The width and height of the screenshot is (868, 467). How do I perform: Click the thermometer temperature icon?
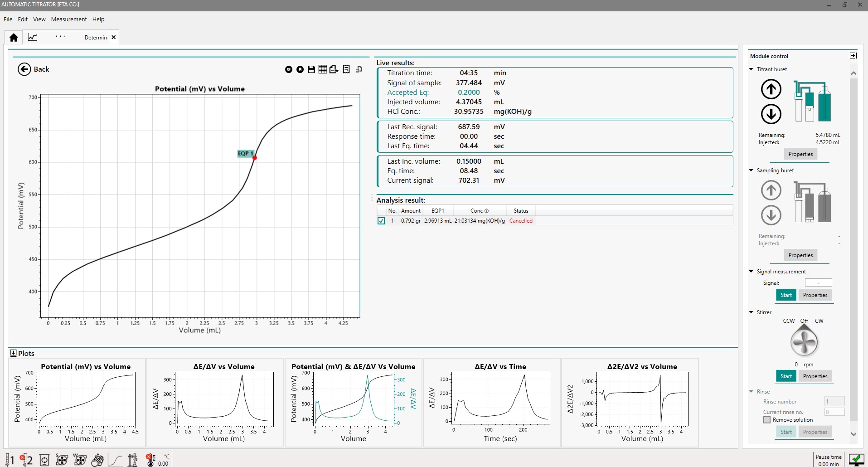point(150,460)
